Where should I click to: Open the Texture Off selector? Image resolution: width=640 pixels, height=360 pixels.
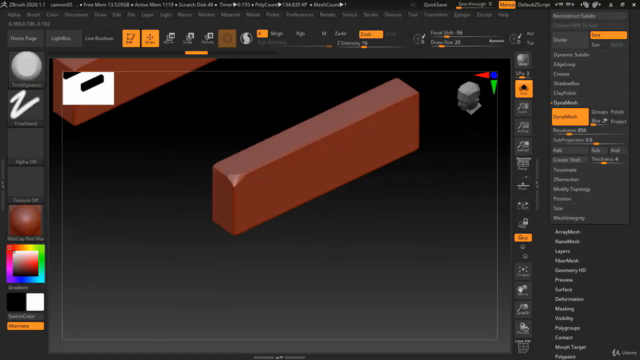click(26, 185)
